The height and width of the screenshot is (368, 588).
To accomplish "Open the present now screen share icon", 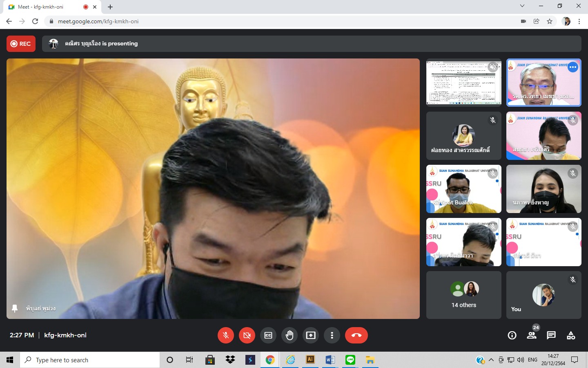I will (x=311, y=335).
